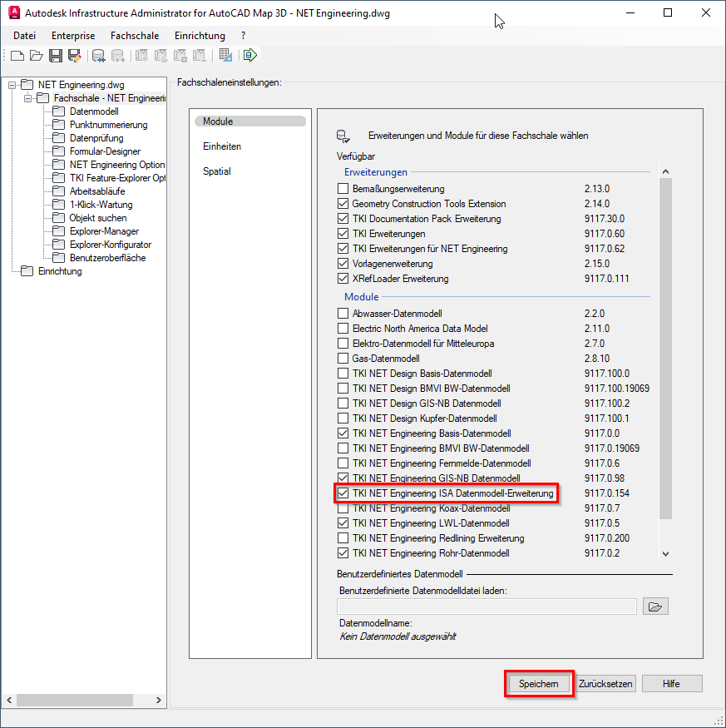Click the folder icon beside Explorer-Manager

tap(58, 231)
